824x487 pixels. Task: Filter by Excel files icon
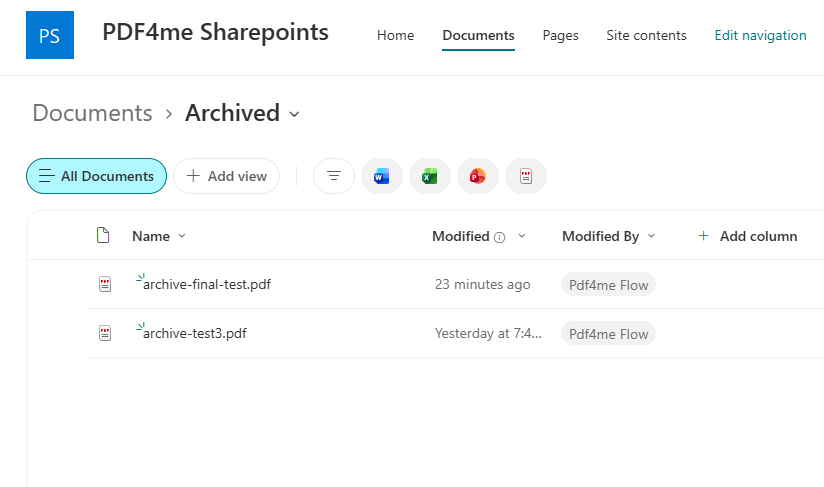click(430, 176)
